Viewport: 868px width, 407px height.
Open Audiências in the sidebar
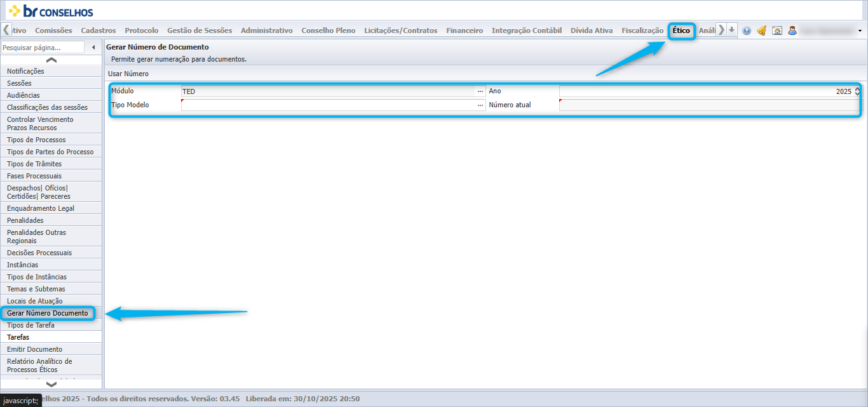[51, 95]
